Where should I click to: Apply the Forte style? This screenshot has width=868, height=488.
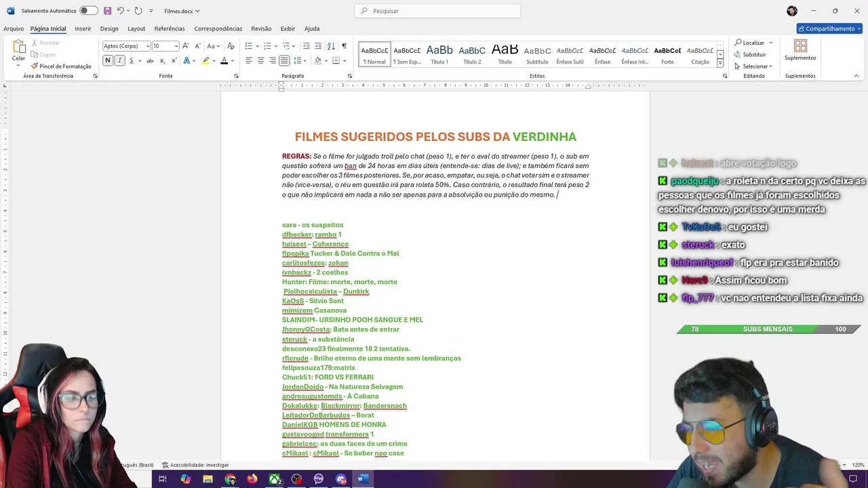pyautogui.click(x=667, y=54)
